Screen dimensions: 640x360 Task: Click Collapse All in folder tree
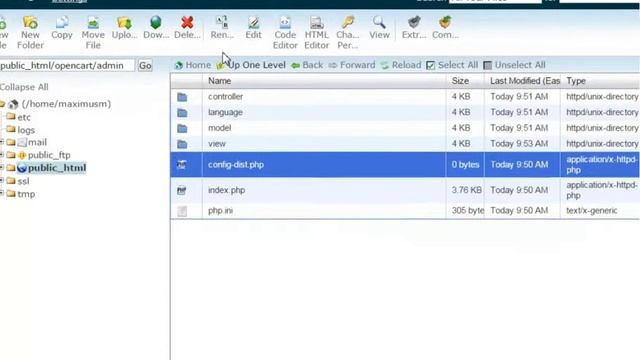24,87
